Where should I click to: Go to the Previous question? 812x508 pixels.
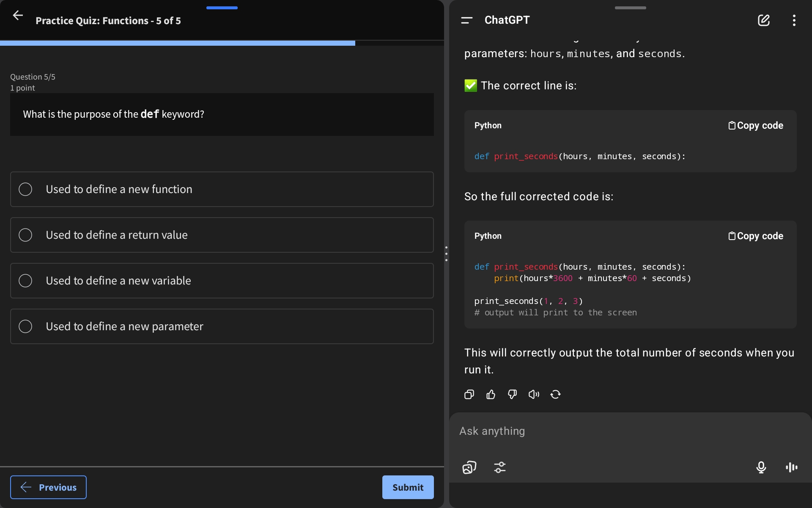[48, 487]
